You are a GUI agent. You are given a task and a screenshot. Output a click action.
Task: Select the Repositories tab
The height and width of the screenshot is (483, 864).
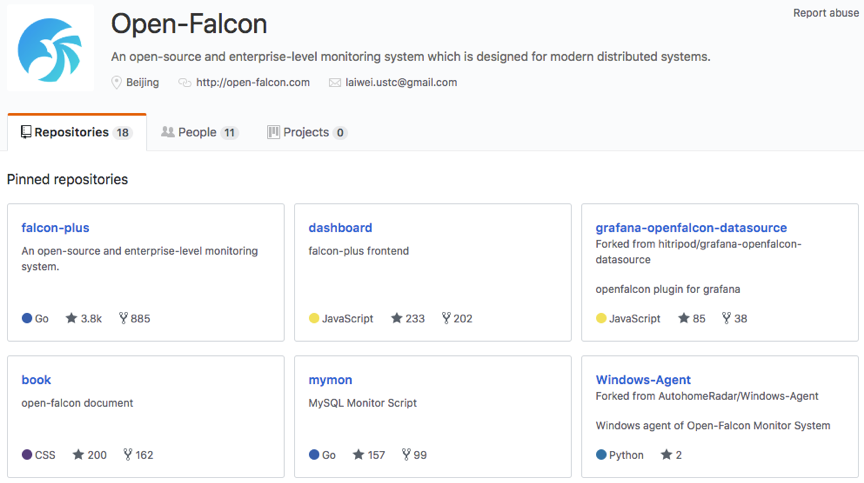(77, 132)
